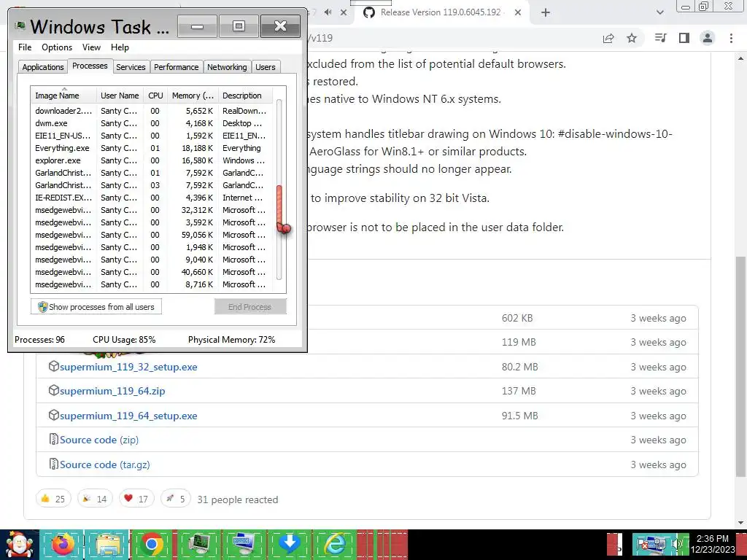Viewport: 747px width, 560px height.
Task: Open File Explorer from the taskbar
Action: tap(108, 544)
